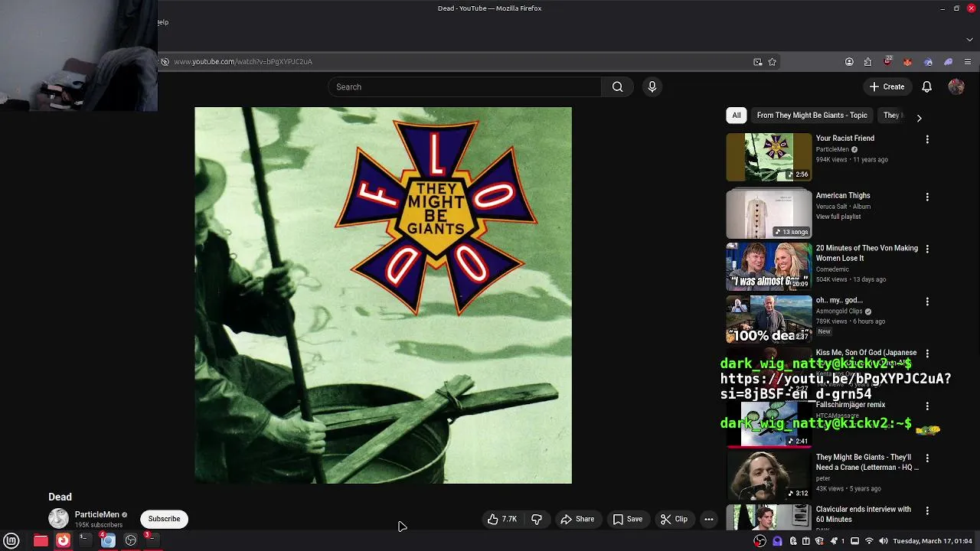Click View full playlist link
980x551 pixels.
838,217
